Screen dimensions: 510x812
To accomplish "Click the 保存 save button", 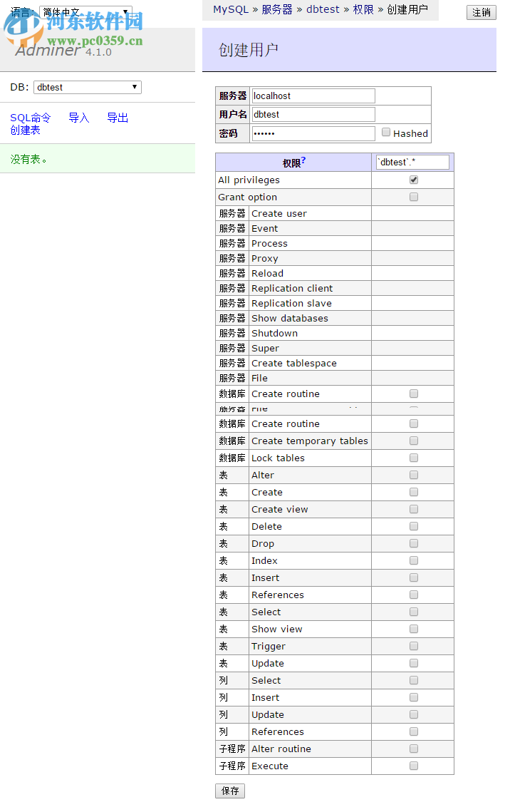I will click(229, 791).
